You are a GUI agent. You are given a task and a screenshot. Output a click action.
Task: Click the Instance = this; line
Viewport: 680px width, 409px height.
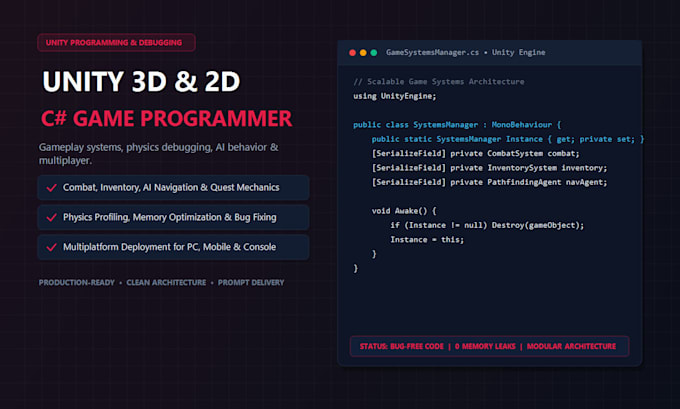tap(427, 239)
